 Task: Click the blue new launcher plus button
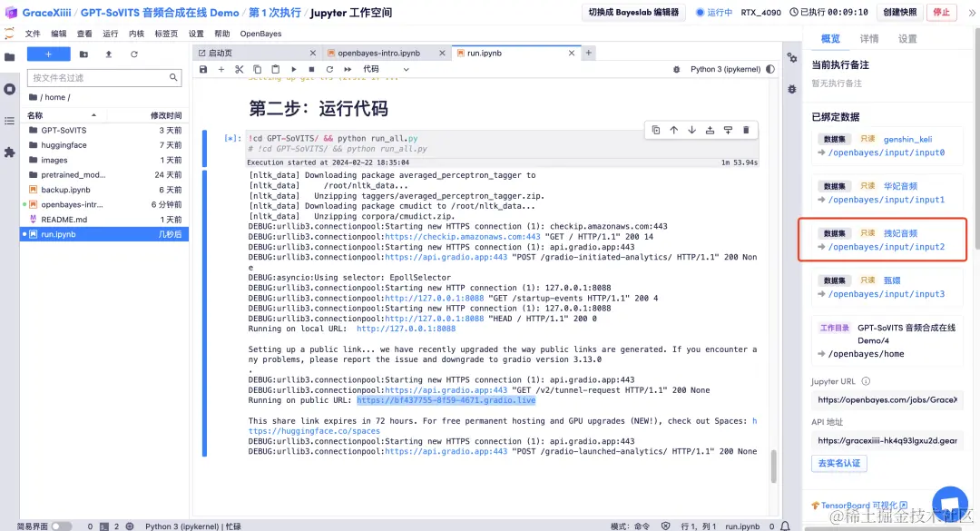click(x=48, y=54)
